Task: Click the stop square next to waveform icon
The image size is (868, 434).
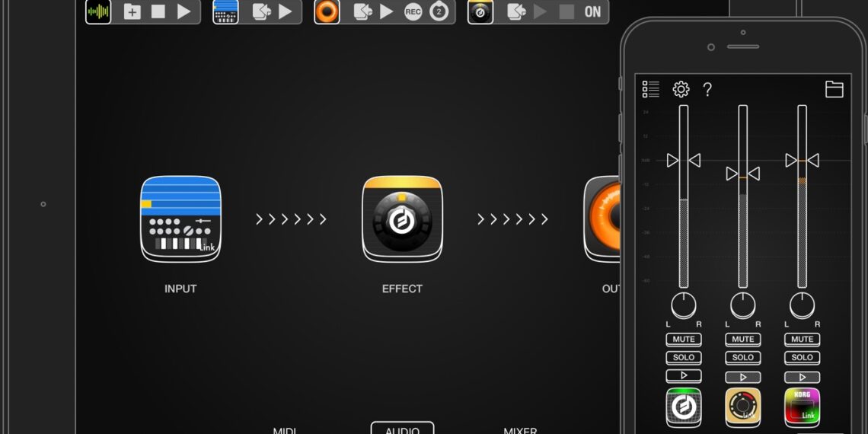Action: tap(158, 11)
